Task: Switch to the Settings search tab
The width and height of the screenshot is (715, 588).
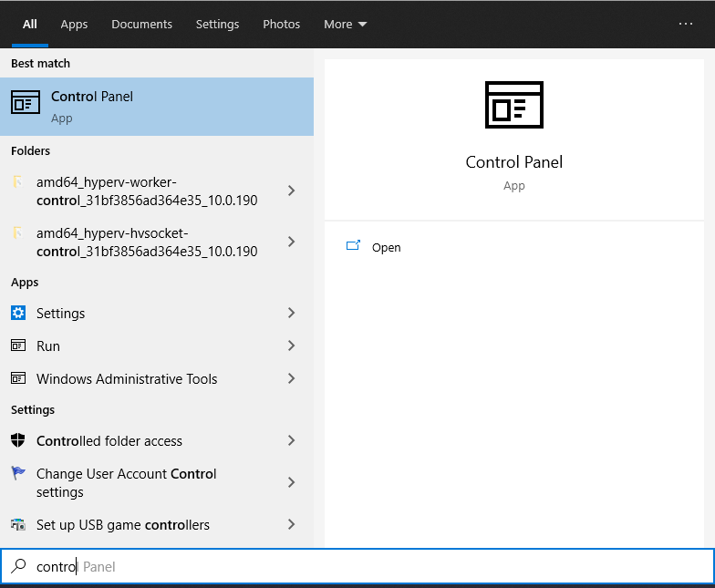Action: [x=217, y=24]
